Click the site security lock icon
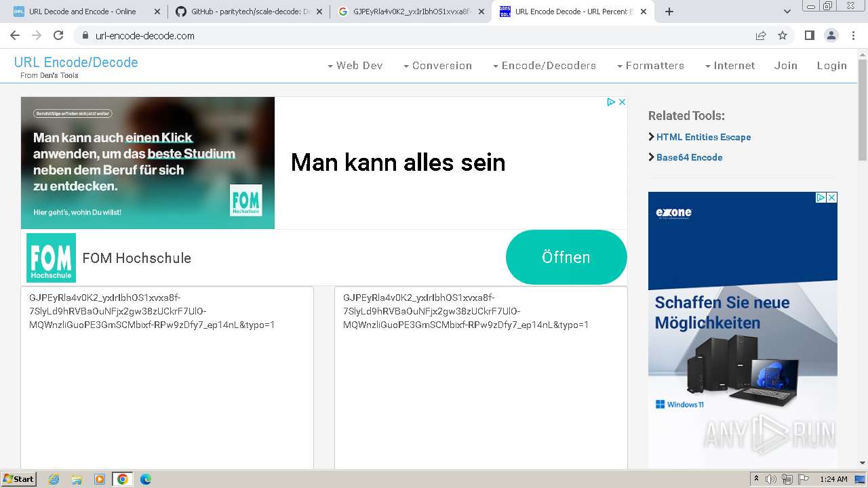 (85, 36)
